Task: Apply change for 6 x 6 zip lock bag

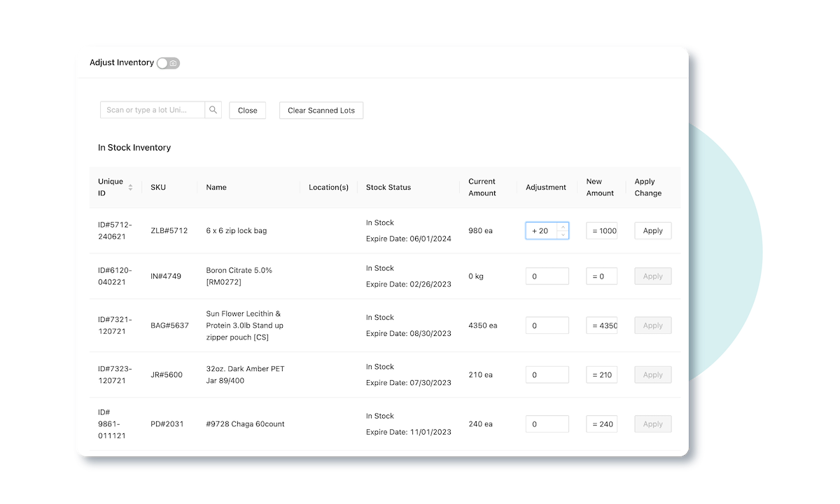Action: [x=653, y=231]
